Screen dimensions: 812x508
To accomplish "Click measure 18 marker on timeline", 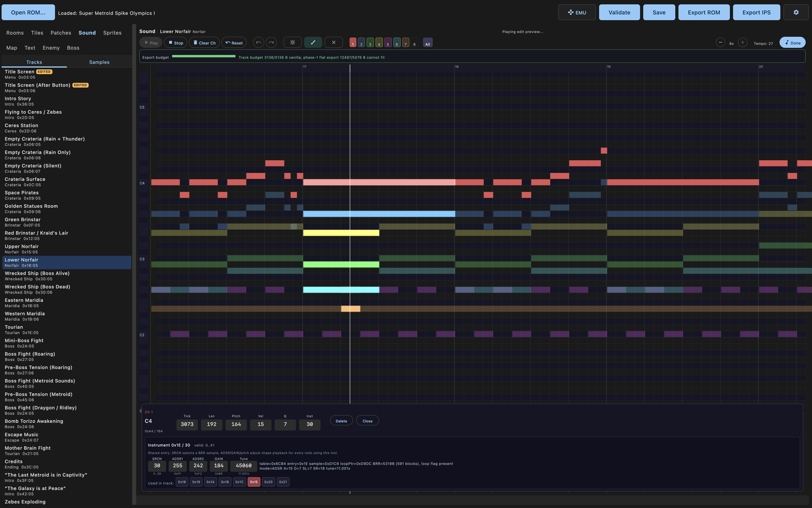I will [457, 67].
